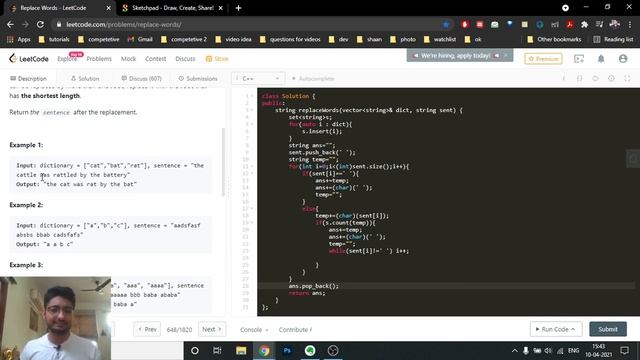Screen dimensions: 640x360
Task: Open the Explore menu item
Action: [67, 59]
